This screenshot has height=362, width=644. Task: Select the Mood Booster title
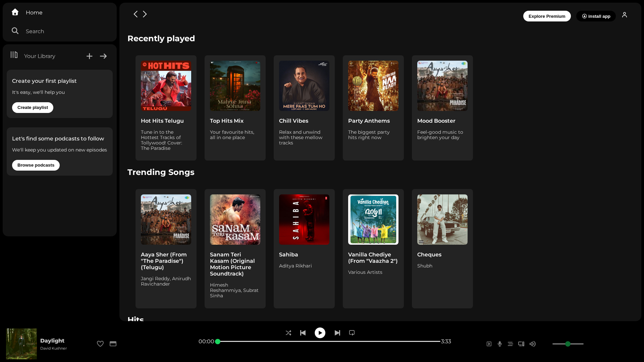tap(436, 121)
